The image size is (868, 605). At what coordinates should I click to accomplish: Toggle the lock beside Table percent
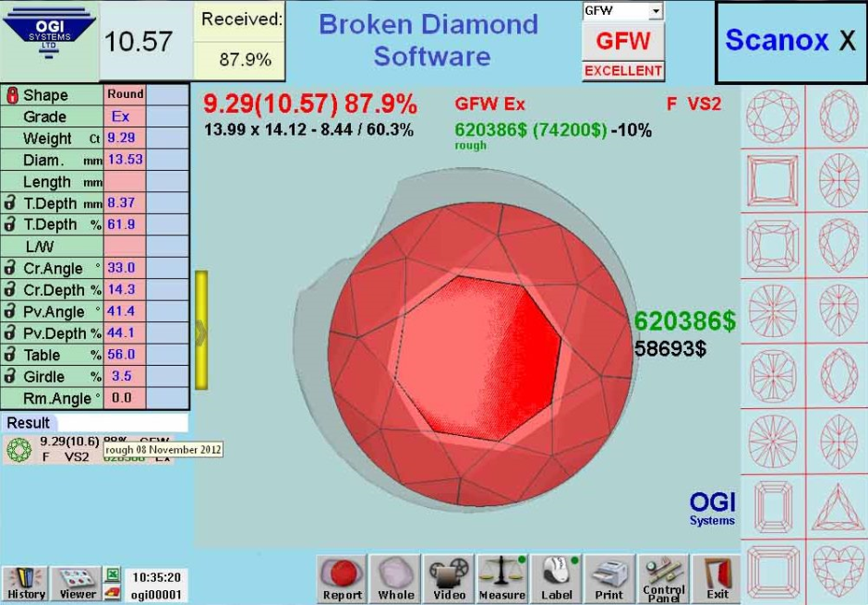pyautogui.click(x=11, y=355)
